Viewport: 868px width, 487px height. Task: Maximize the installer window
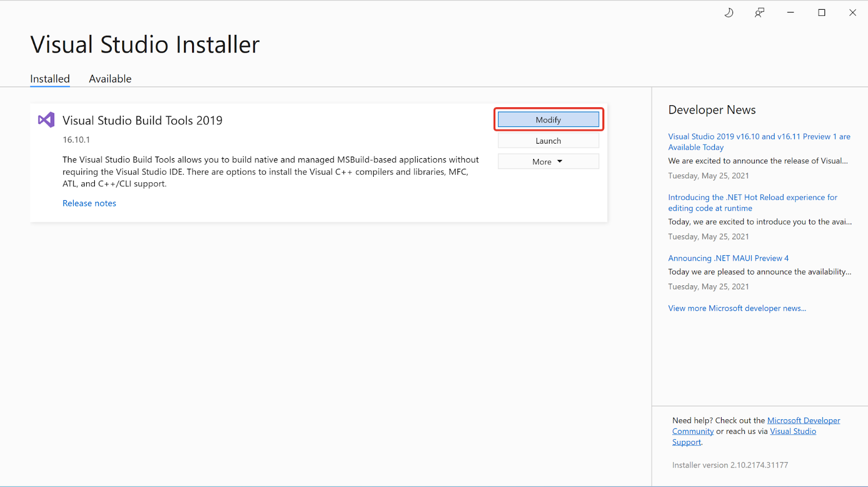coord(821,12)
